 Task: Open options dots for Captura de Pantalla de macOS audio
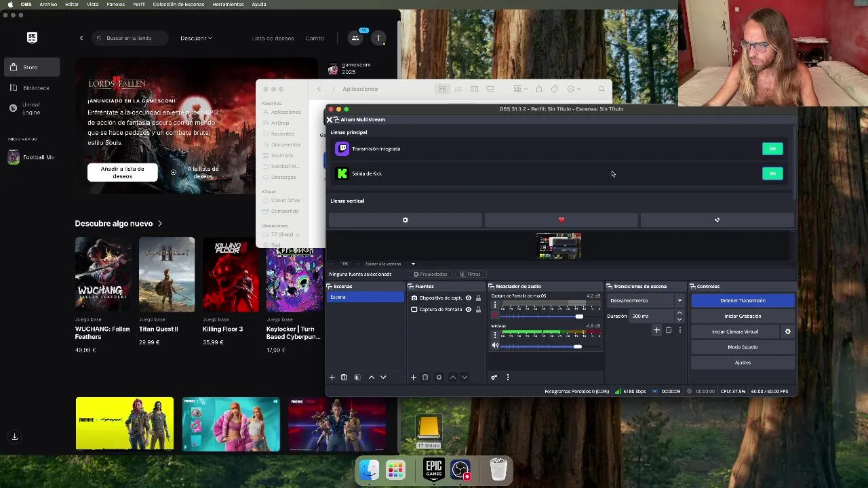click(x=495, y=305)
